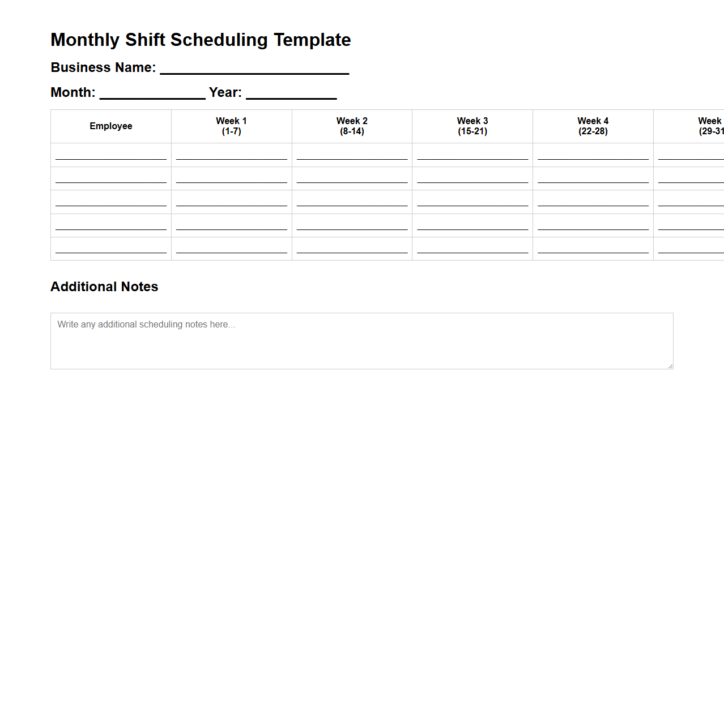This screenshot has height=728, width=724.
Task: Click the placeholder text about scheduling notes
Action: [146, 324]
